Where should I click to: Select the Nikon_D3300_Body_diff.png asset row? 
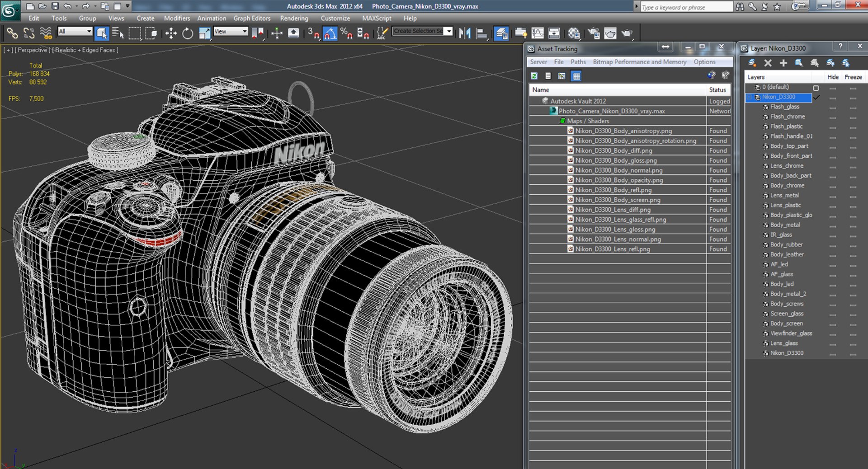click(x=629, y=150)
